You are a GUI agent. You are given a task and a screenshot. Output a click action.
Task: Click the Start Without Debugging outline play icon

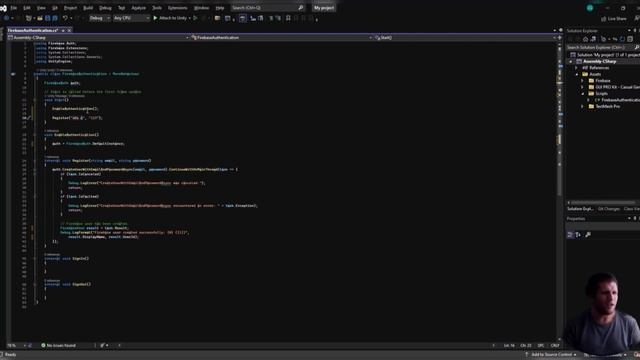[195, 18]
